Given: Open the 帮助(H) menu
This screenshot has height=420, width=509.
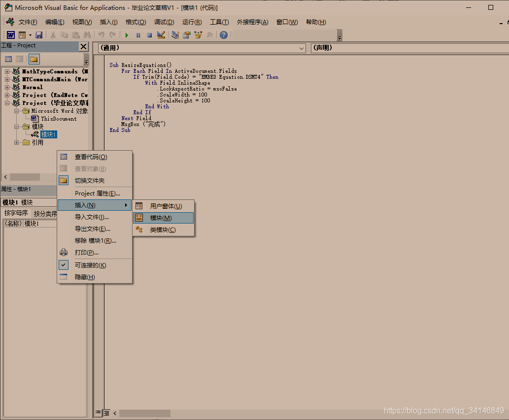Looking at the screenshot, I should [x=316, y=22].
